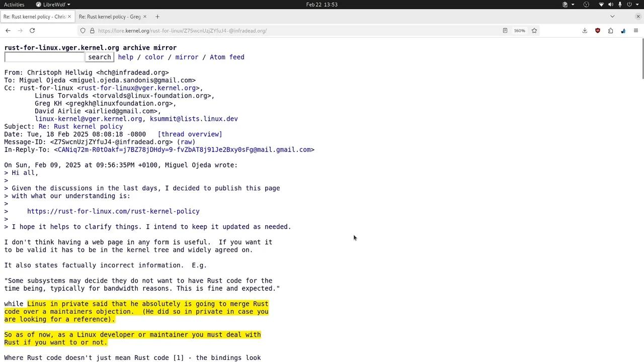Click the uBlock Origin shield icon
Viewport: 644px width, 362px height.
point(598,31)
